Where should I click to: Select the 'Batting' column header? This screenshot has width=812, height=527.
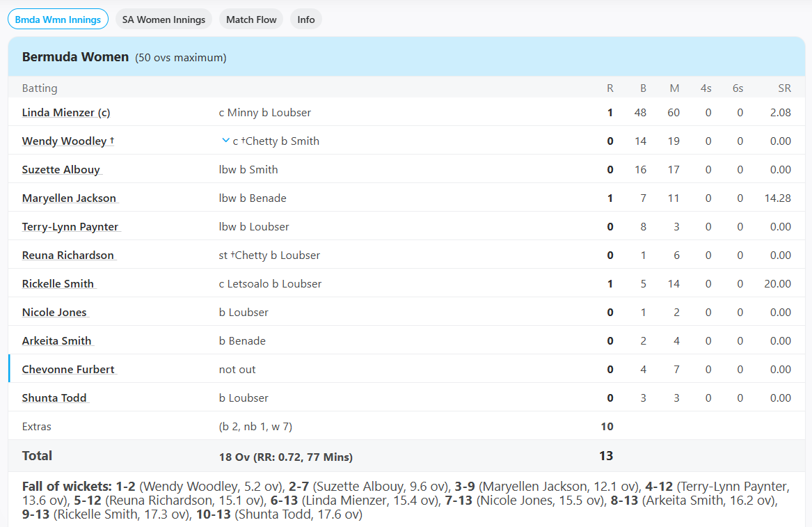coord(40,88)
